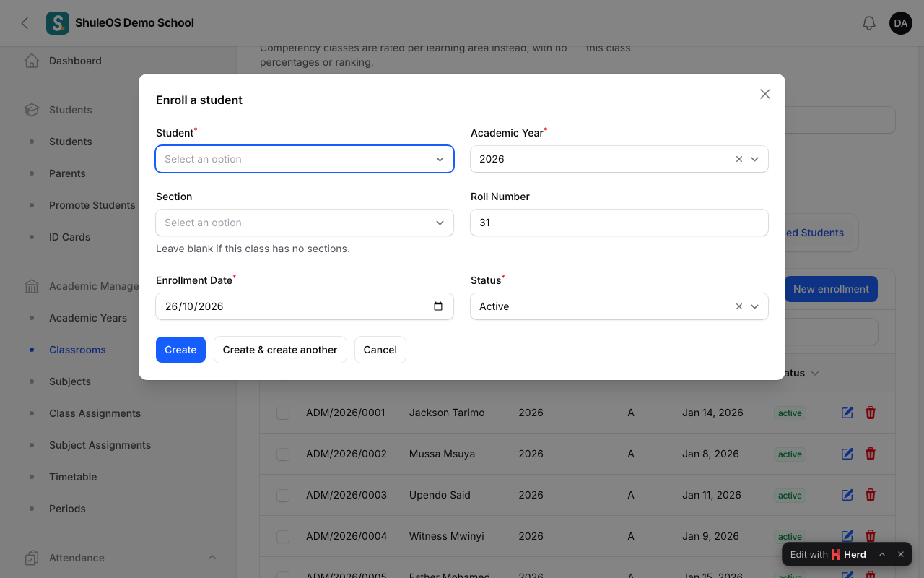Open Parents in the sidebar
Image resolution: width=924 pixels, height=578 pixels.
[67, 173]
